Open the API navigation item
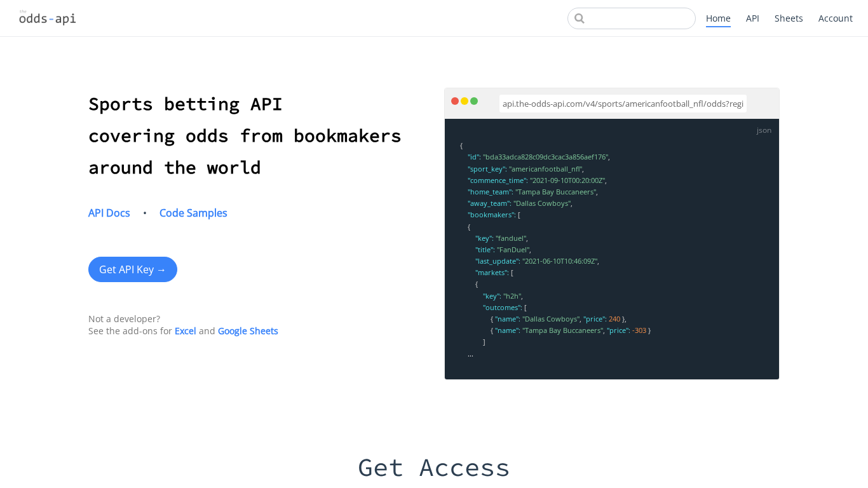The image size is (868, 488). [x=752, y=18]
